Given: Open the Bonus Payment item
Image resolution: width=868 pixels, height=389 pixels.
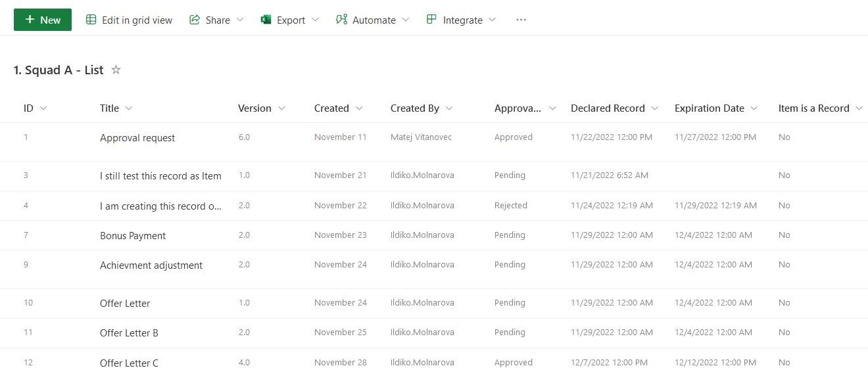Looking at the screenshot, I should (x=133, y=236).
